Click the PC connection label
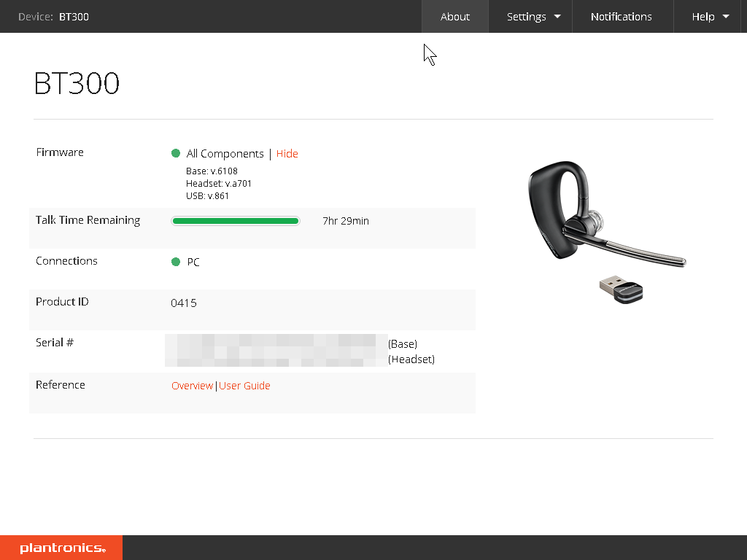The height and width of the screenshot is (560, 747). (x=193, y=262)
